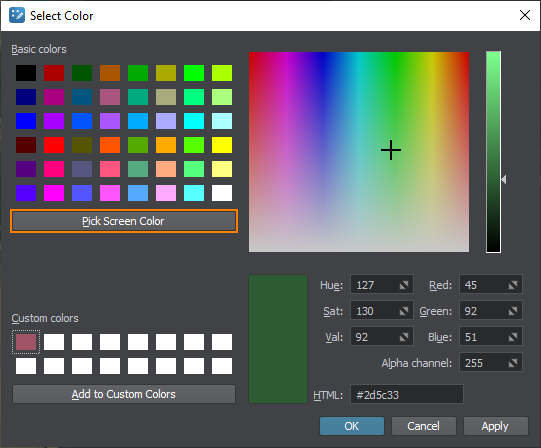Click the Hue spinbox stepper arrows
This screenshot has height=448, width=541.
404,285
